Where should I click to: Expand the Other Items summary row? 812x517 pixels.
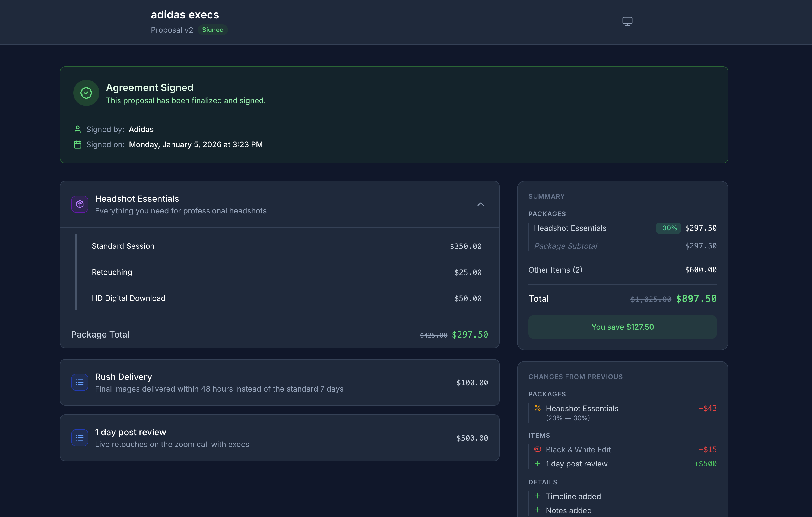tap(555, 270)
